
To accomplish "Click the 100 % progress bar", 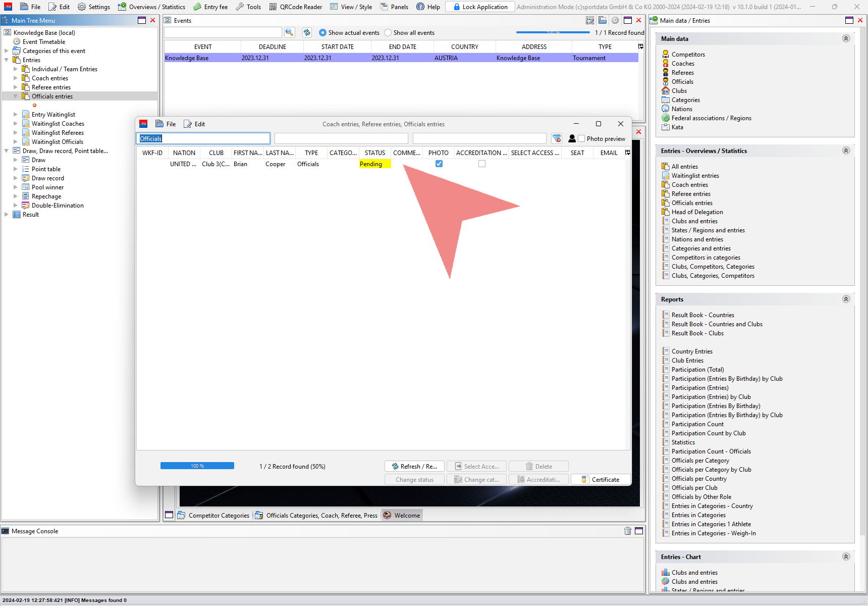I will [x=197, y=466].
